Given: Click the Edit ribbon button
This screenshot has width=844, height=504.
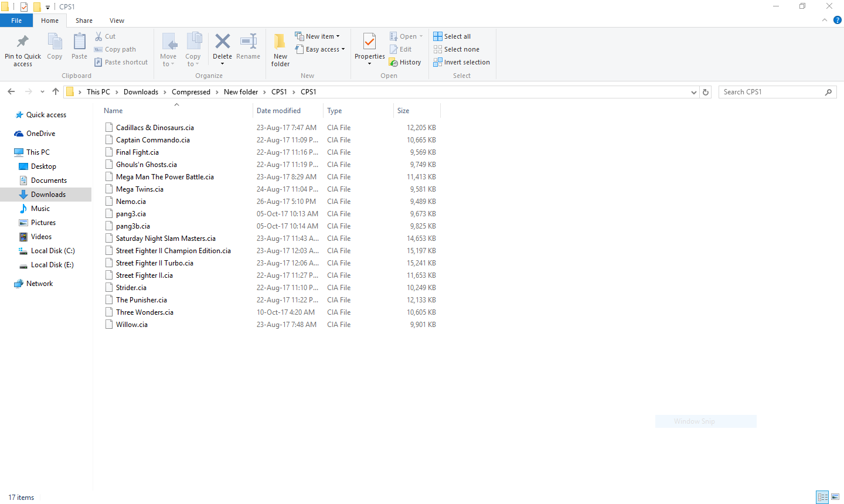Looking at the screenshot, I should [x=401, y=49].
